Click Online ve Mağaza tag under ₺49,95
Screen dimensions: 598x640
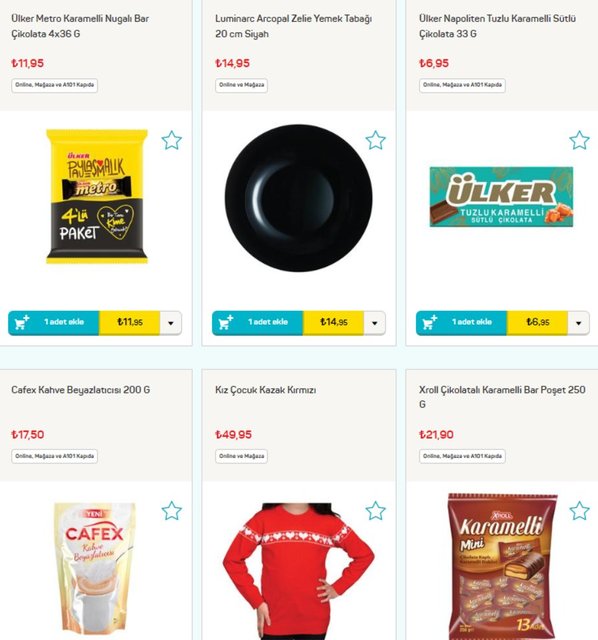tap(241, 456)
